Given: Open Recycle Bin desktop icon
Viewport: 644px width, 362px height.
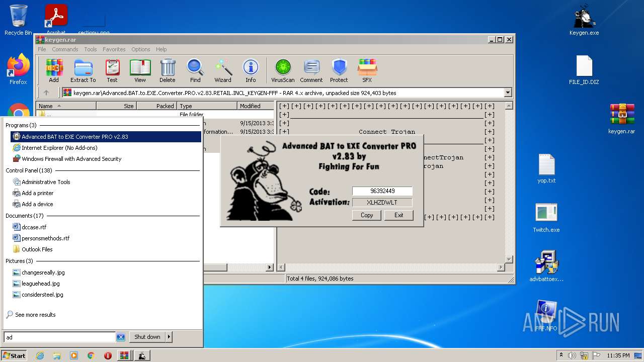Looking at the screenshot, I should pos(18,20).
